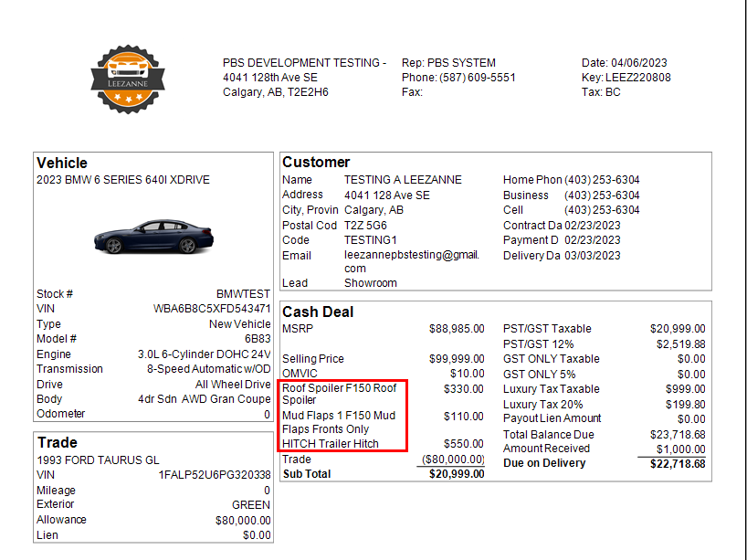Select the 'Tax: BC' text

pyautogui.click(x=601, y=92)
